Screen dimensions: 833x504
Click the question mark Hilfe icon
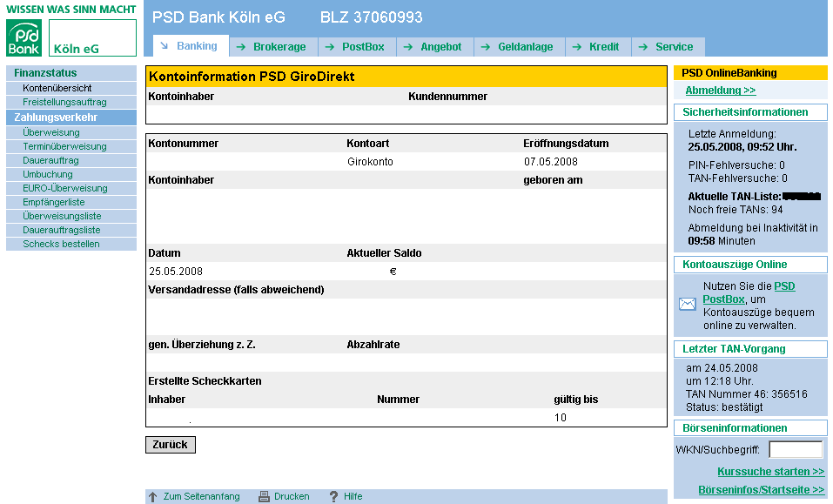[333, 496]
